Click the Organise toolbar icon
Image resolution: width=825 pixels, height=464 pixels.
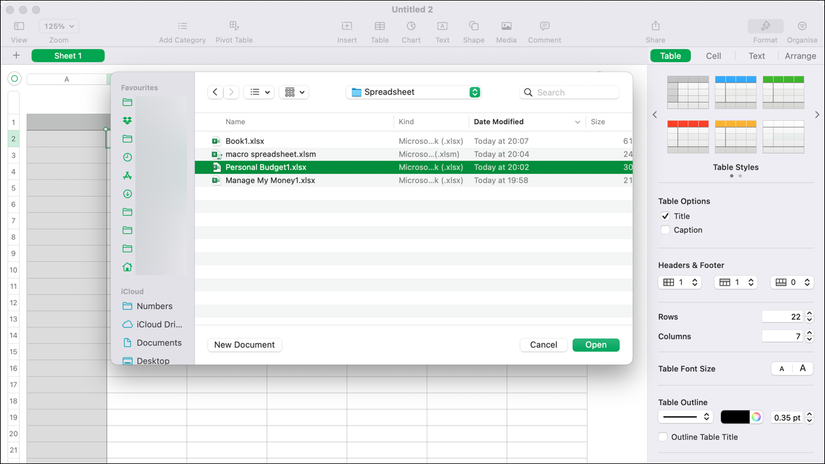click(x=802, y=26)
